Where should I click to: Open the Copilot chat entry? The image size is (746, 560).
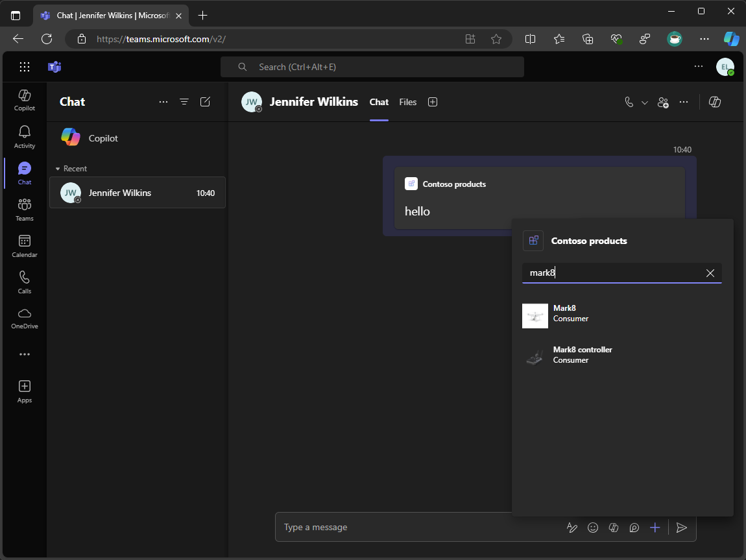point(138,138)
